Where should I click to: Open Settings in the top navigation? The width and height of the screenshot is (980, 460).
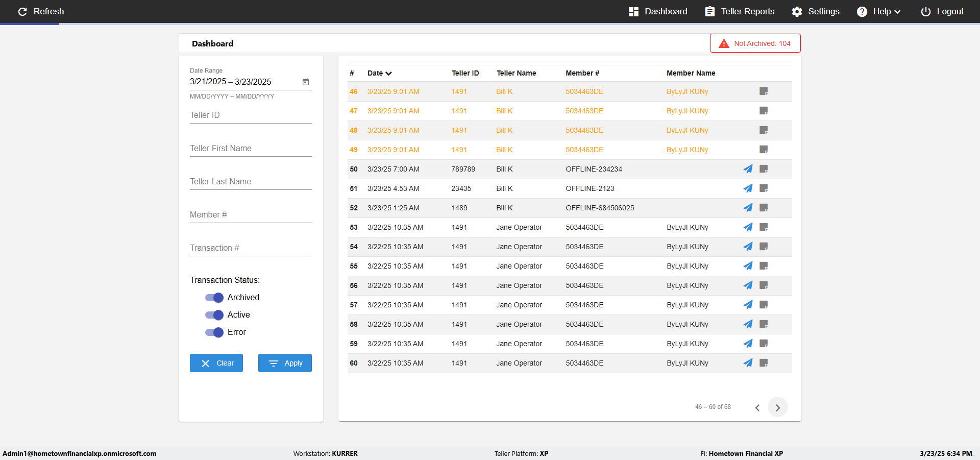pyautogui.click(x=815, y=11)
